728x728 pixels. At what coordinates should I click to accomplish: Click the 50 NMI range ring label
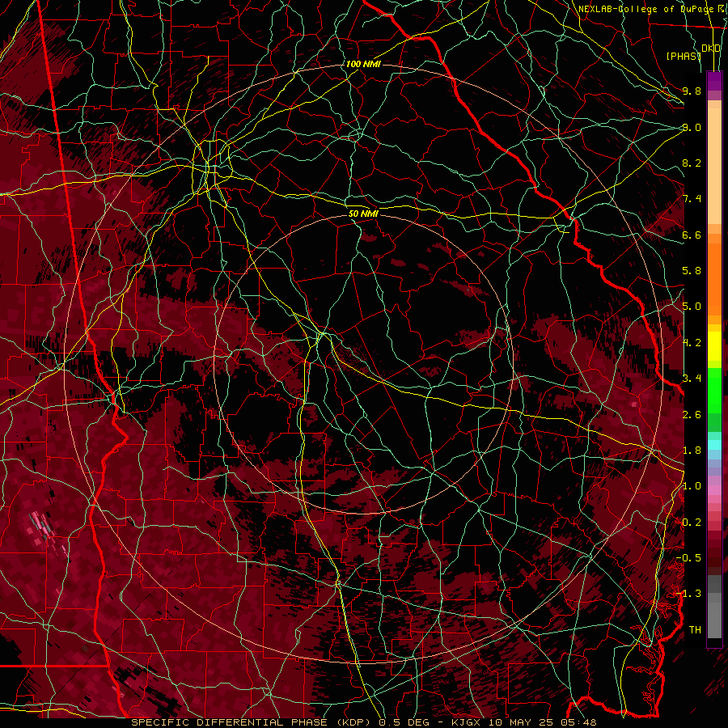click(363, 214)
